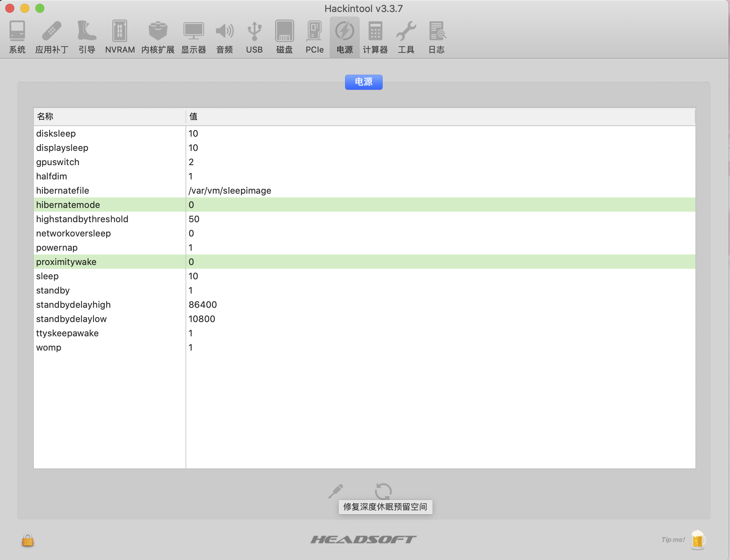Click the refresh power settings icon

(x=383, y=491)
